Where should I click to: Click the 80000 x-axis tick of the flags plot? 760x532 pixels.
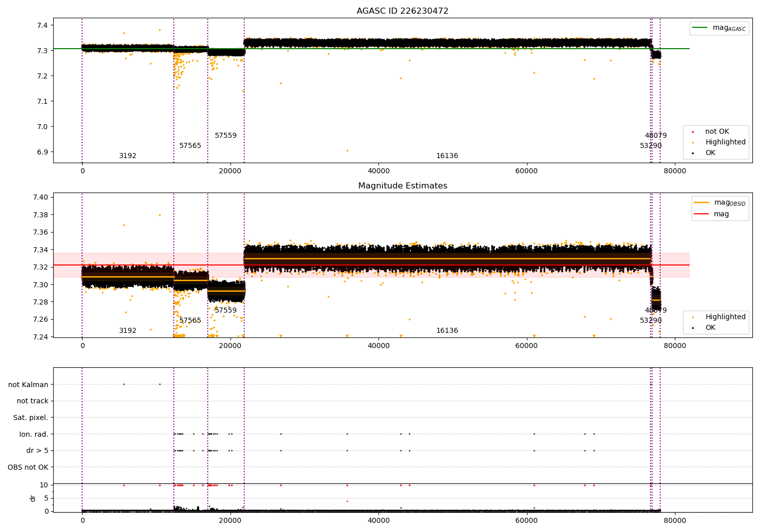point(675,520)
